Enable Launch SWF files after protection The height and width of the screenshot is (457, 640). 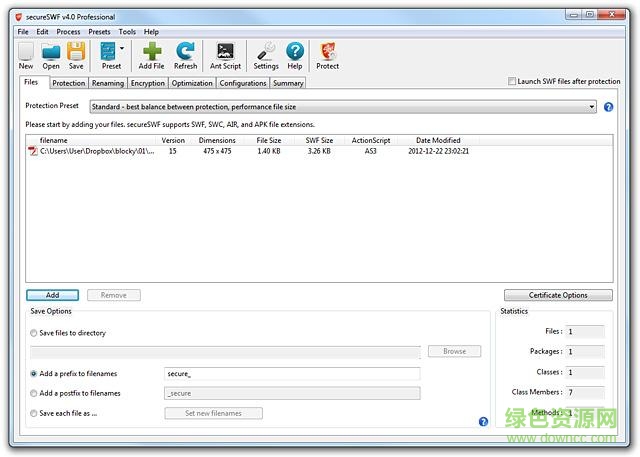[513, 82]
